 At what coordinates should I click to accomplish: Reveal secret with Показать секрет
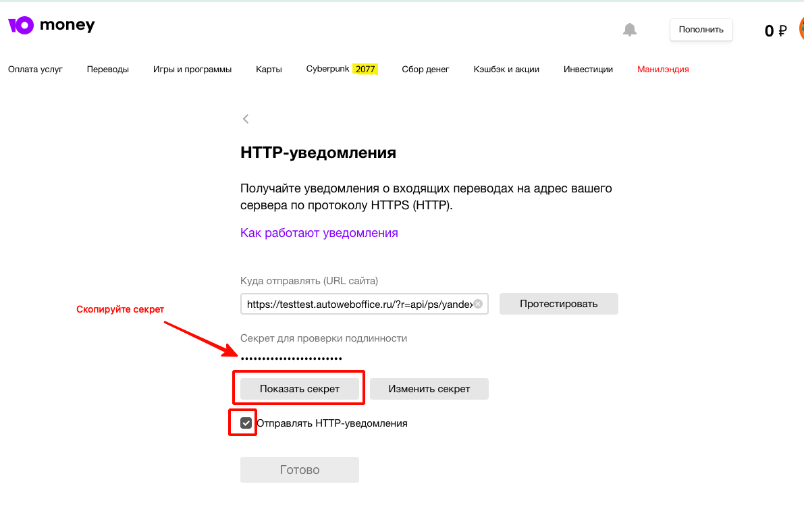point(300,389)
